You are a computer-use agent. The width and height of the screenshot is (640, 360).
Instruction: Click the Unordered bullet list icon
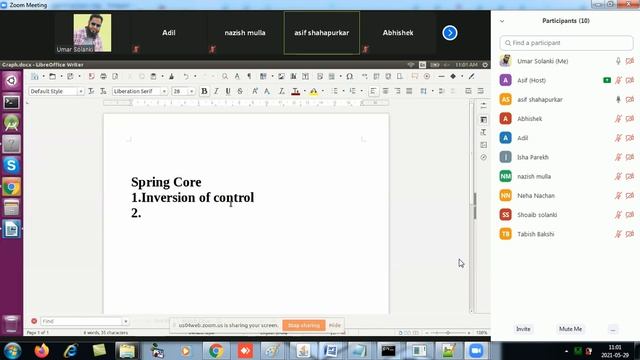335,91
